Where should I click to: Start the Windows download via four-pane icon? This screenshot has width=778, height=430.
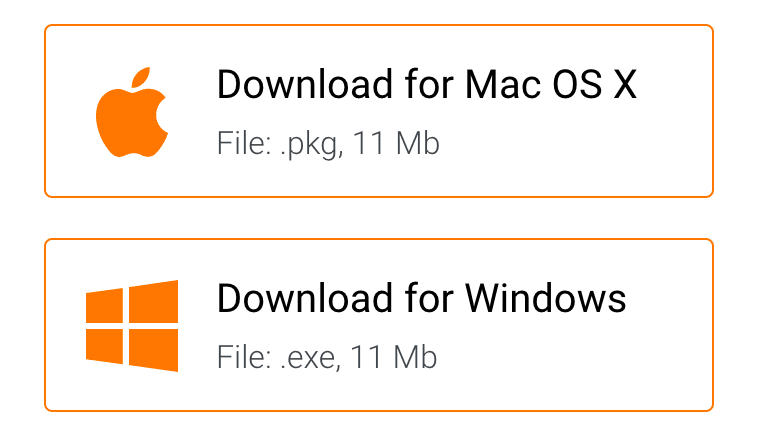[131, 325]
